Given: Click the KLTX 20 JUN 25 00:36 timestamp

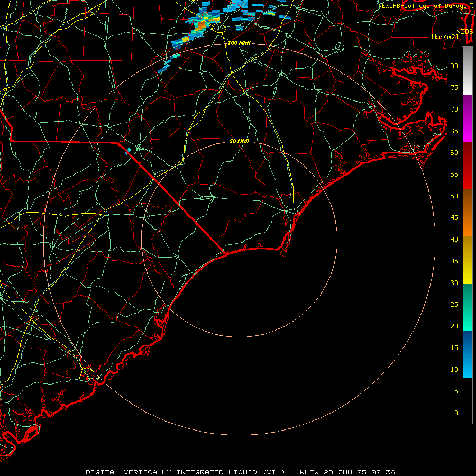Looking at the screenshot, I should pyautogui.click(x=347, y=472).
